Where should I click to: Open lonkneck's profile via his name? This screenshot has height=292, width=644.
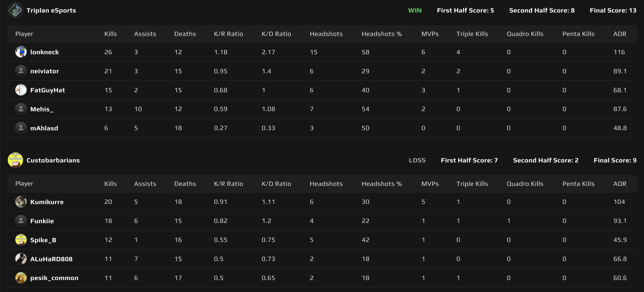(x=44, y=52)
